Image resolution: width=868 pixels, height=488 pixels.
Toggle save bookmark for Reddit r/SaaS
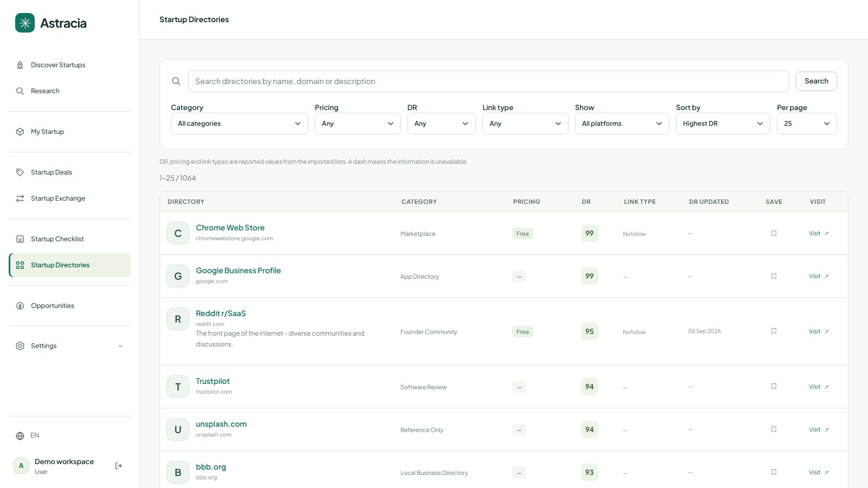[x=774, y=331]
